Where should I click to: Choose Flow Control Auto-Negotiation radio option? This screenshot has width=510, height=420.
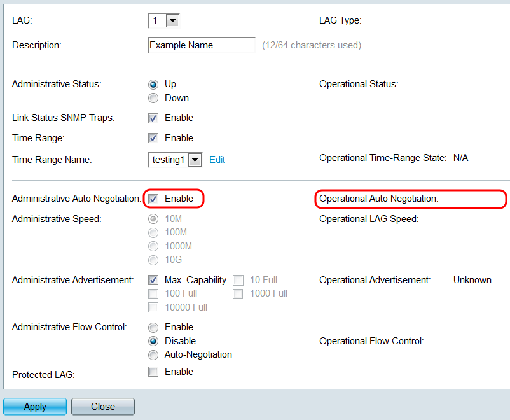pyautogui.click(x=153, y=354)
